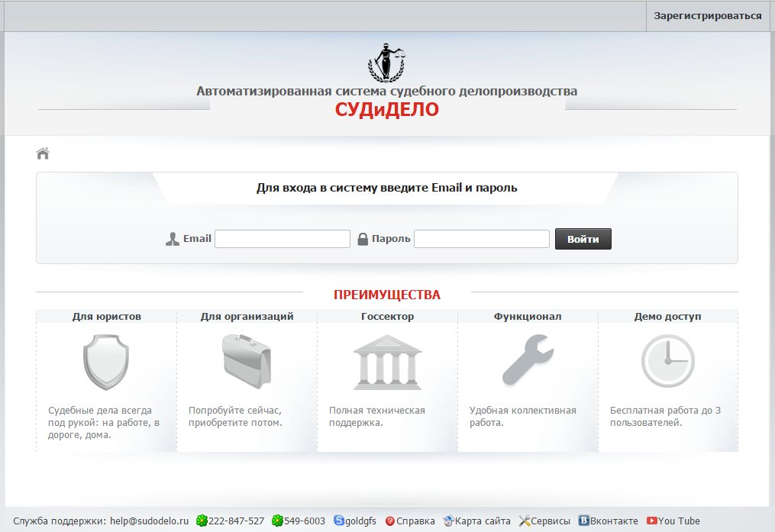
Task: Click the СУДиДЕЛО red title
Action: (x=387, y=110)
